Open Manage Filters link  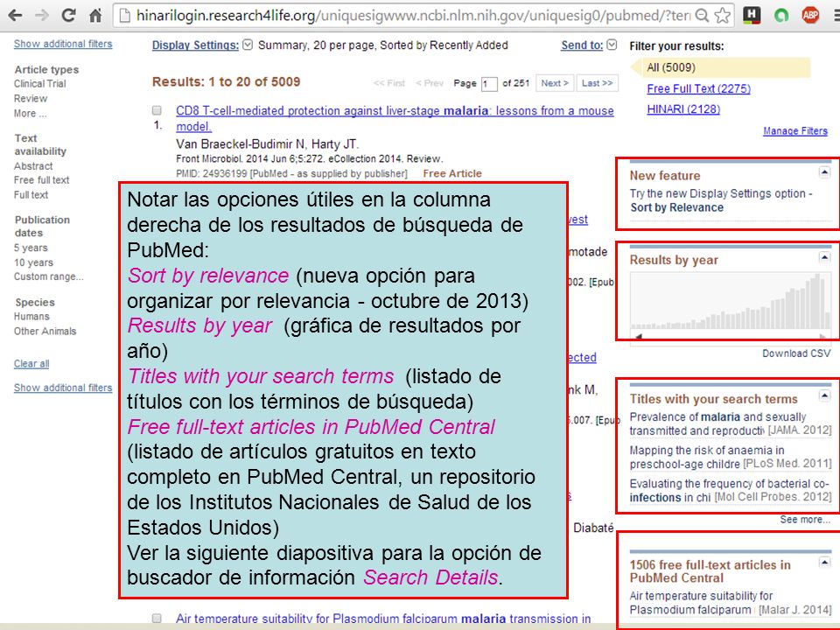pos(795,130)
